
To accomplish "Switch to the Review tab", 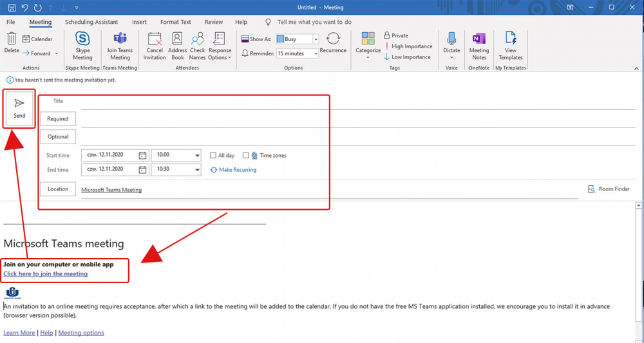I will (214, 22).
